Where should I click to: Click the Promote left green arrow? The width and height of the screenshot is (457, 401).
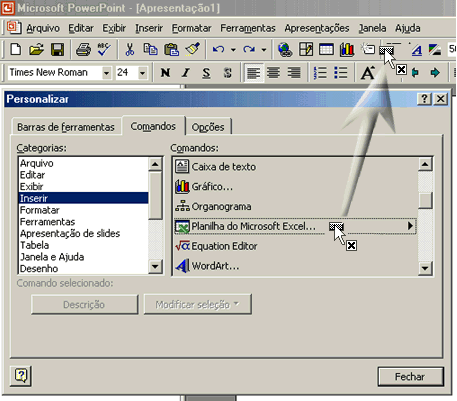pyautogui.click(x=415, y=73)
